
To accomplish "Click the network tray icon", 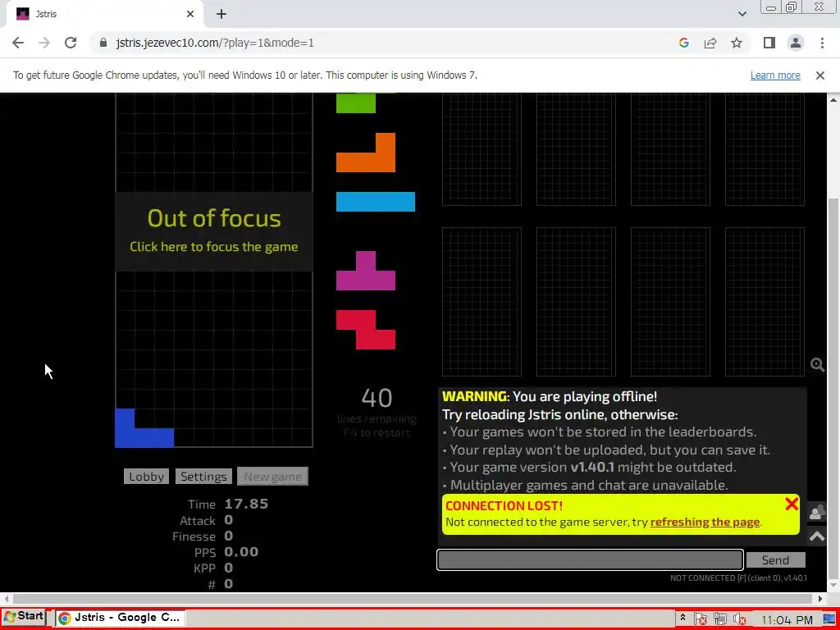I will pos(720,619).
